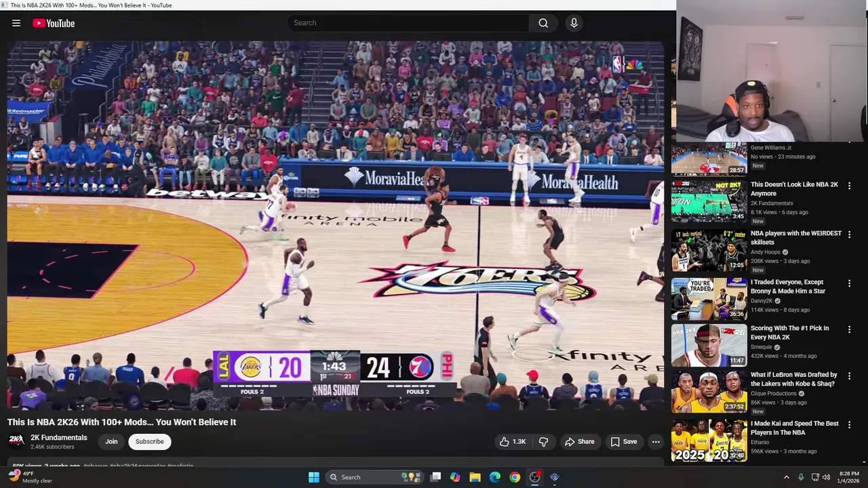Viewport: 868px width, 488px height.
Task: Open File Explorer from the taskbar
Action: pyautogui.click(x=475, y=477)
